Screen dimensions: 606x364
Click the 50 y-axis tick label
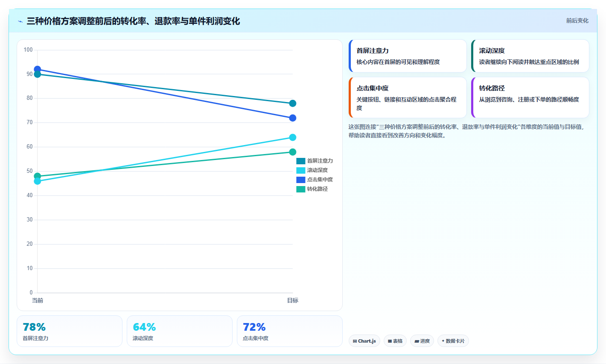coord(29,171)
